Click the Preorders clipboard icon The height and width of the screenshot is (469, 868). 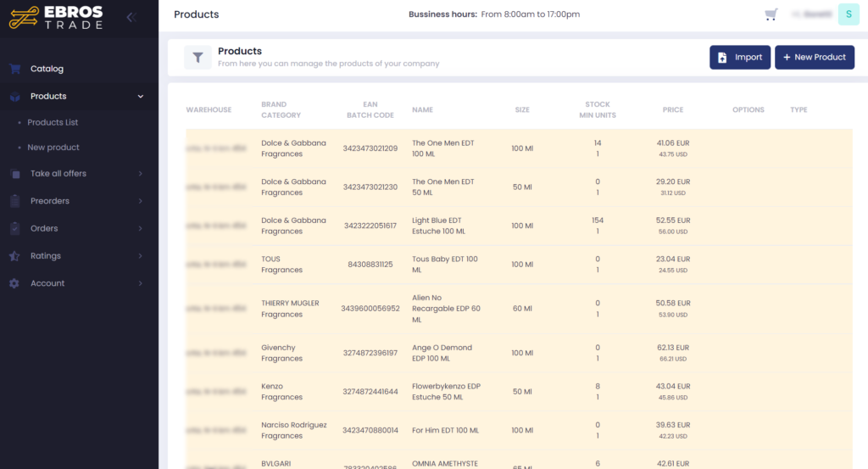(14, 201)
